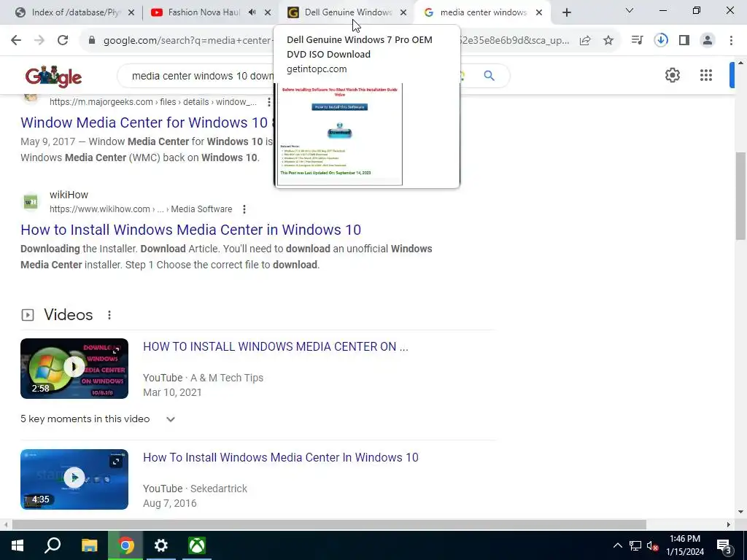
Task: Close the Dell Genuine Windows tab
Action: pos(403,12)
